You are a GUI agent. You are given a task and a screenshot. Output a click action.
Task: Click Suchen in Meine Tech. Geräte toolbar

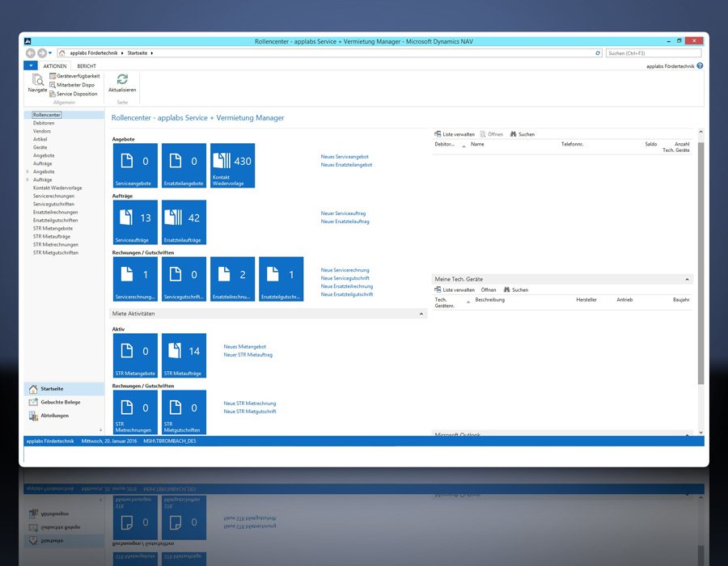click(516, 290)
